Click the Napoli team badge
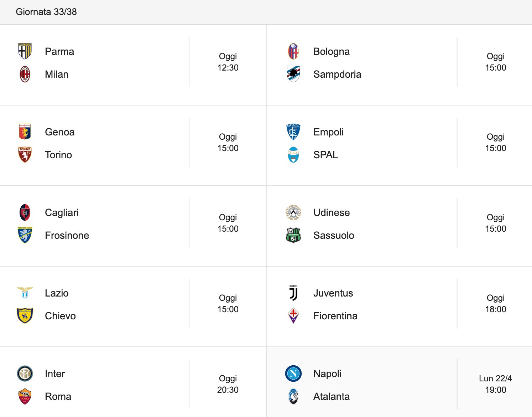532x417 pixels. 293,374
